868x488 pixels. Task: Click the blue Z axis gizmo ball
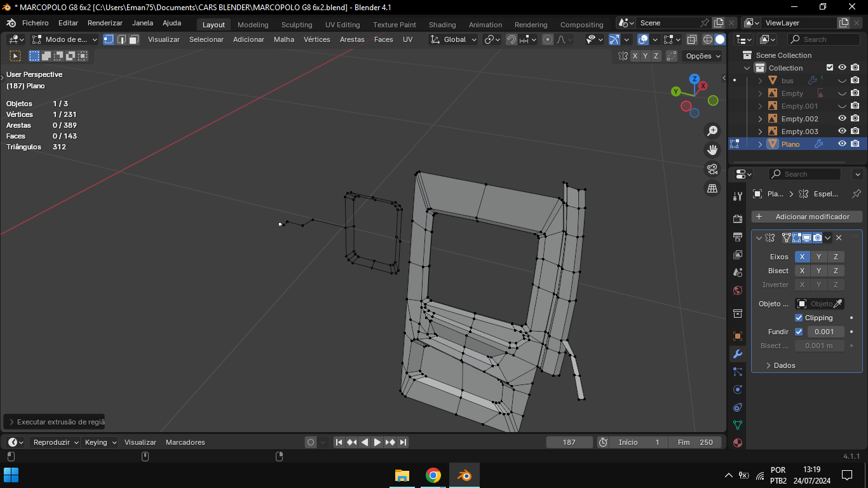tap(695, 79)
